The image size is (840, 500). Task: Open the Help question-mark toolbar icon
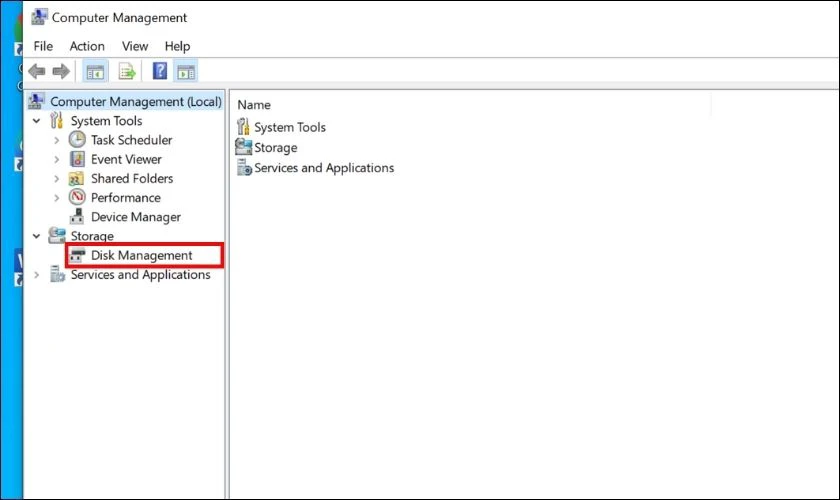tap(160, 71)
